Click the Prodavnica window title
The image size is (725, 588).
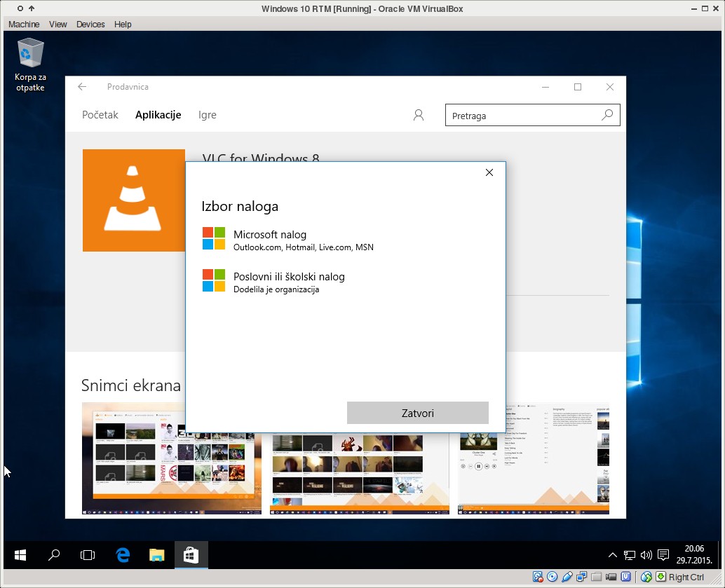128,87
